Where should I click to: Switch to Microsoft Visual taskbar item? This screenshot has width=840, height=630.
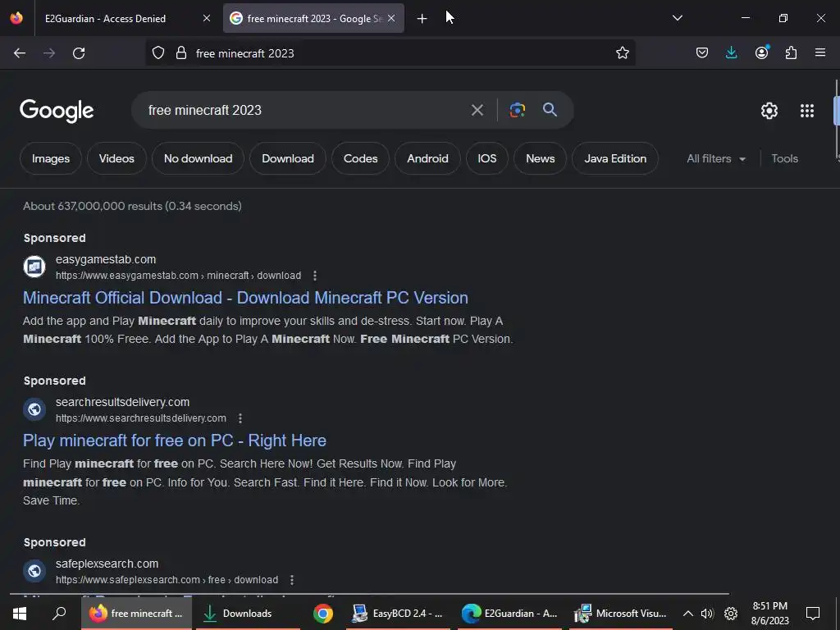(622, 614)
